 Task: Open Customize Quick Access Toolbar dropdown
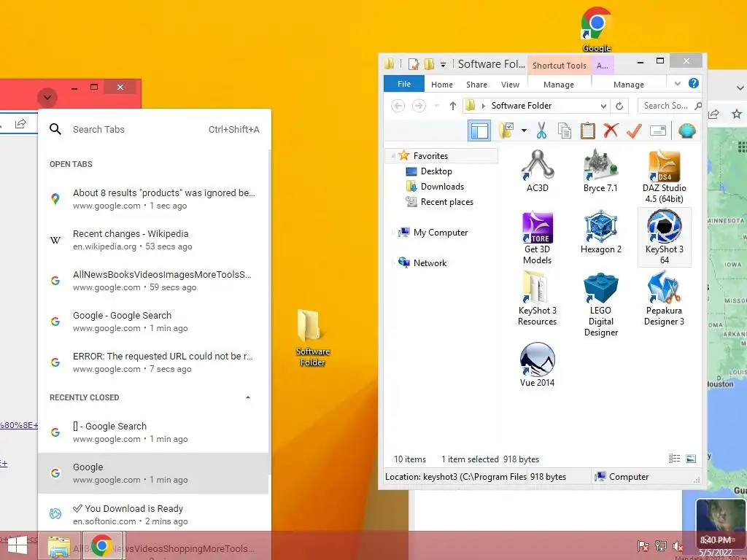(443, 64)
